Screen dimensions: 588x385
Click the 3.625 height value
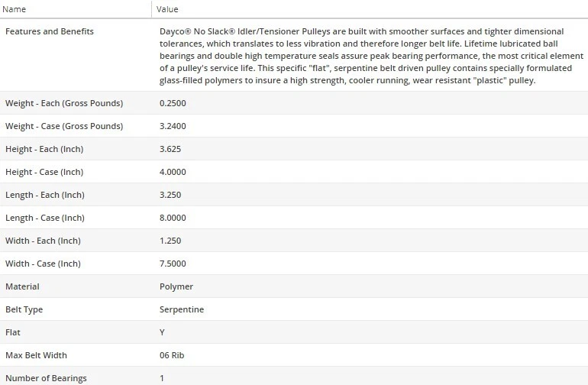tap(170, 149)
